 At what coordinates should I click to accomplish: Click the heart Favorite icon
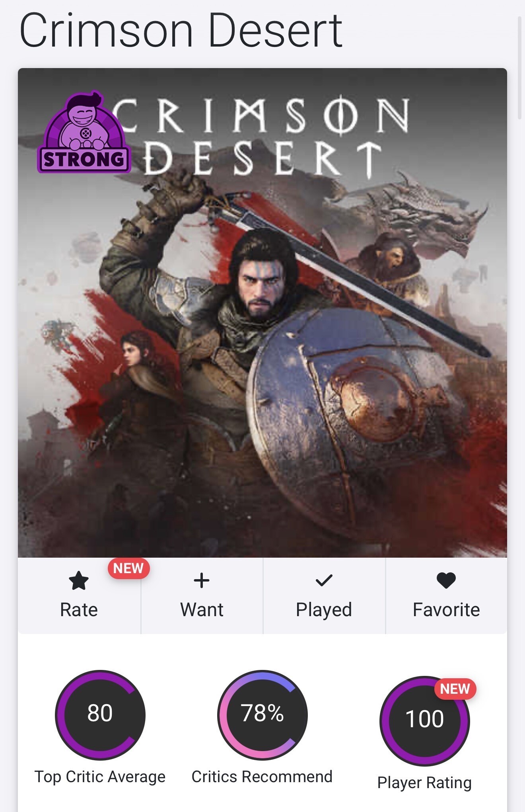[x=446, y=580]
